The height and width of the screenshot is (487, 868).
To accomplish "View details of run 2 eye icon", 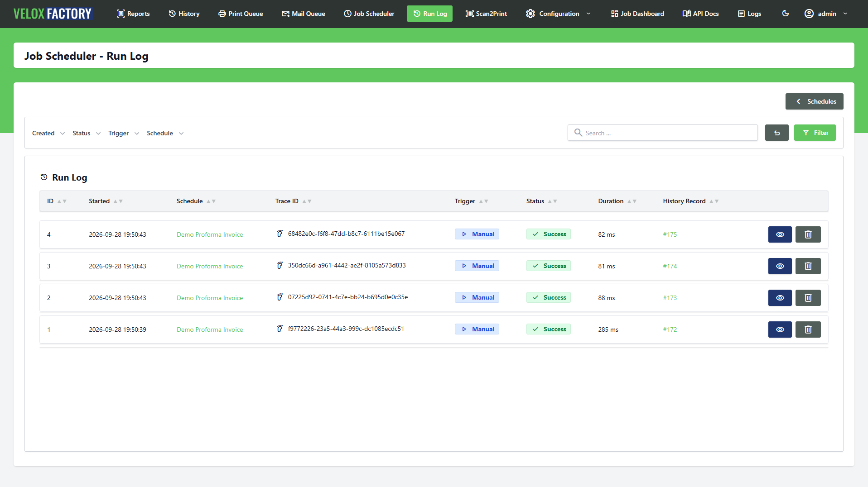I will [x=780, y=298].
